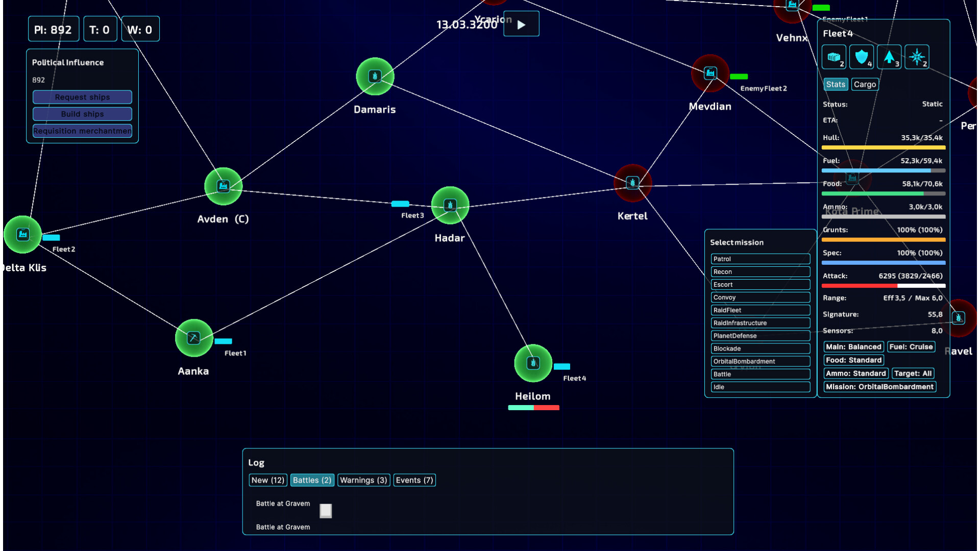Click the cargo container ship icon
The height and width of the screenshot is (551, 980).
[x=834, y=57]
